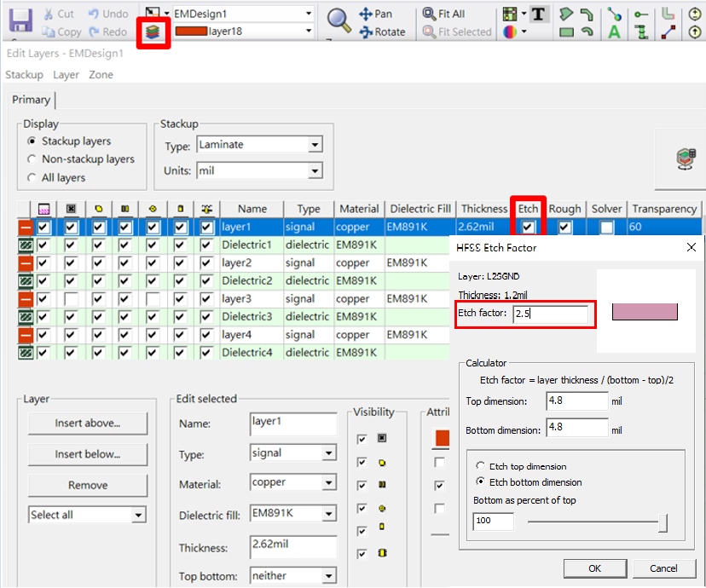Screen dimensions: 706x588
Task: Select the Text tool icon
Action: pos(538,14)
